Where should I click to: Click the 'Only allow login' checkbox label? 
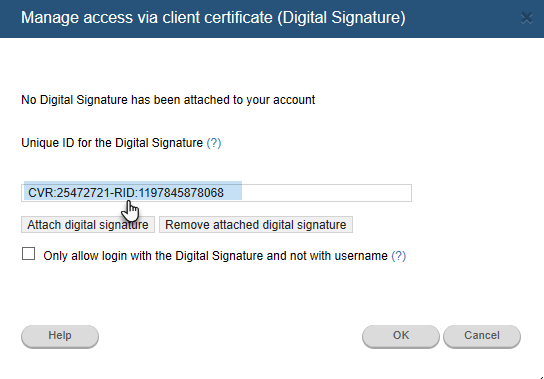215,256
